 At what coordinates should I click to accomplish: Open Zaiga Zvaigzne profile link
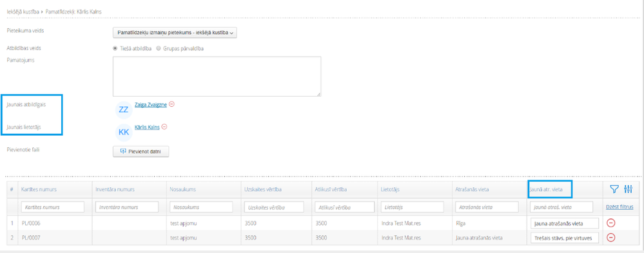(151, 104)
